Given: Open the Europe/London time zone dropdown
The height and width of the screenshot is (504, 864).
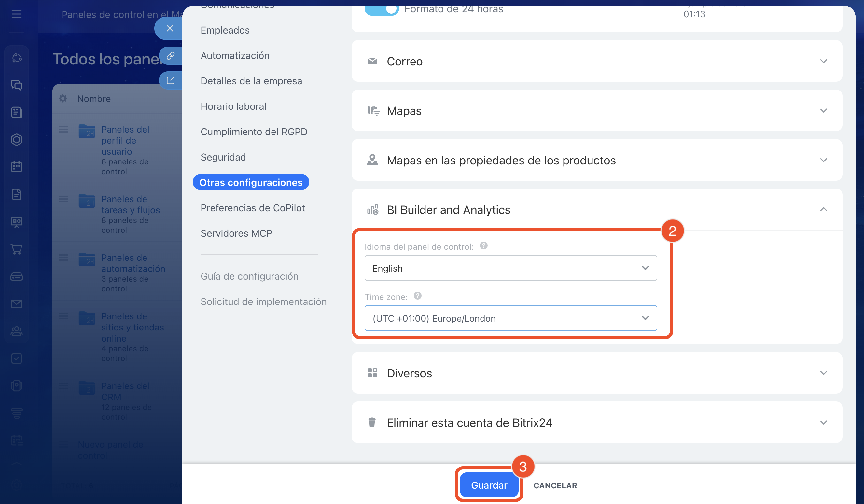Looking at the screenshot, I should tap(510, 318).
